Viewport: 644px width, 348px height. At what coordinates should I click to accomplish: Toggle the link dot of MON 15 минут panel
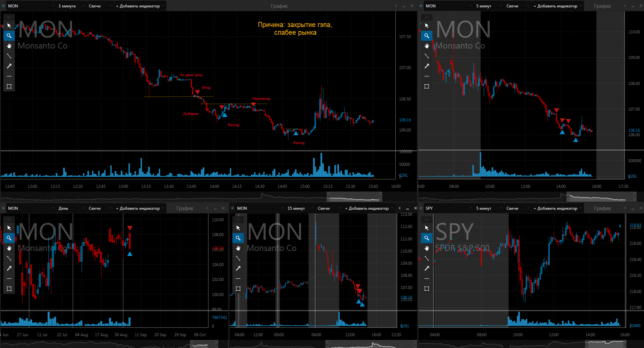pos(232,208)
